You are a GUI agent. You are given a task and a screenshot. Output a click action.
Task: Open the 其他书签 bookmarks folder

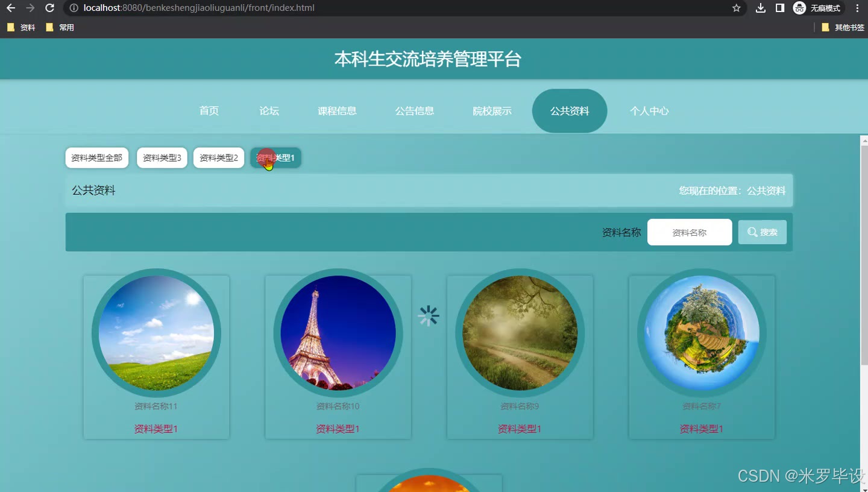click(843, 27)
